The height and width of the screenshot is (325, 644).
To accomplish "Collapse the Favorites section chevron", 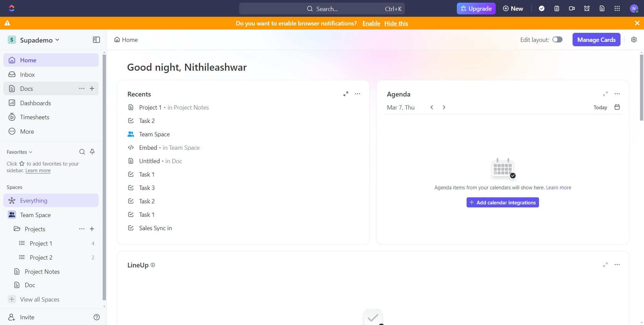I will click(31, 152).
